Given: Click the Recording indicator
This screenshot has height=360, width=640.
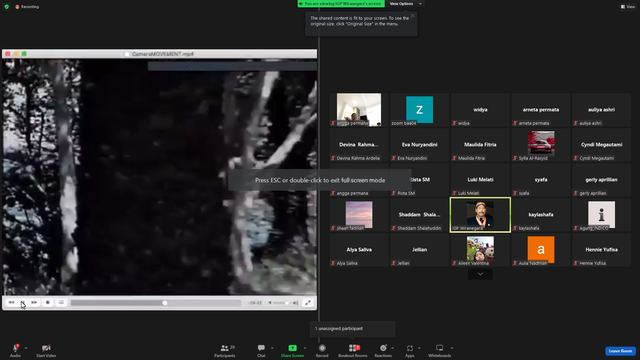Looking at the screenshot, I should coord(27,7).
